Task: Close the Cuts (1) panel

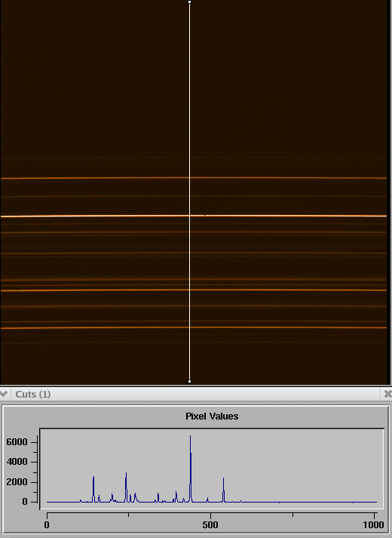Action: click(387, 394)
